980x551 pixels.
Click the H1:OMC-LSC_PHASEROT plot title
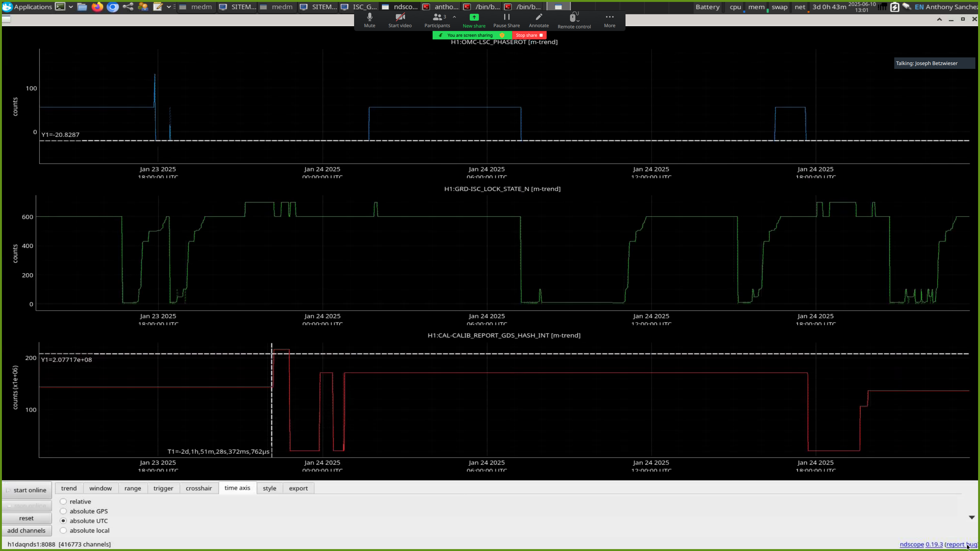(x=504, y=42)
